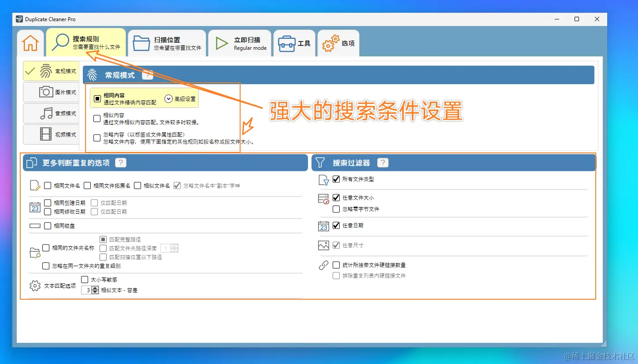Uncheck the 任意文件大小 filter

[x=337, y=198]
